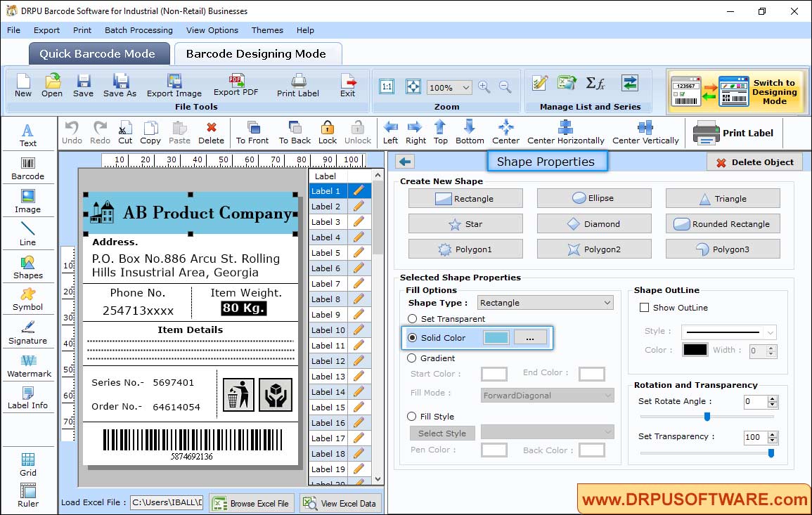Select the Solid Color radio option
Screen dimensions: 812x515
point(412,337)
